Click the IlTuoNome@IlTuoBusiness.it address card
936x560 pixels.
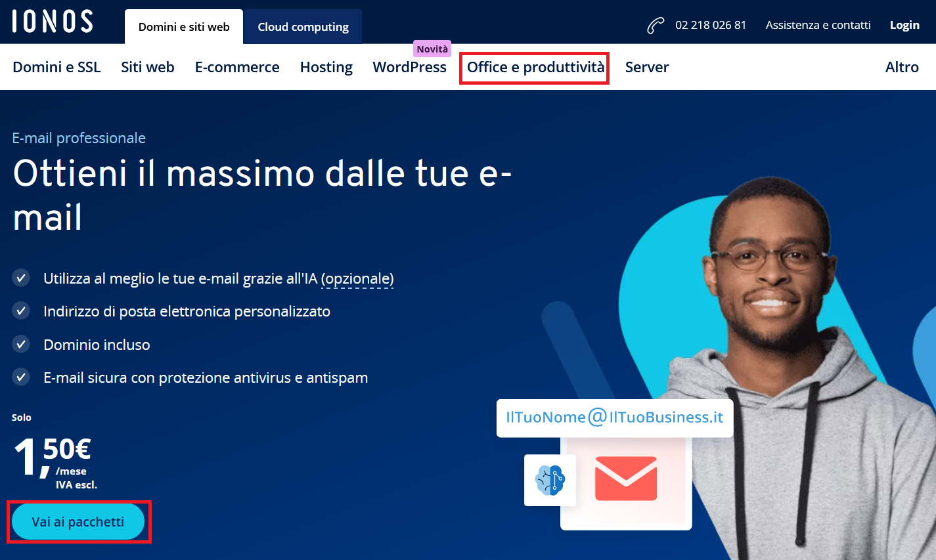tap(615, 418)
